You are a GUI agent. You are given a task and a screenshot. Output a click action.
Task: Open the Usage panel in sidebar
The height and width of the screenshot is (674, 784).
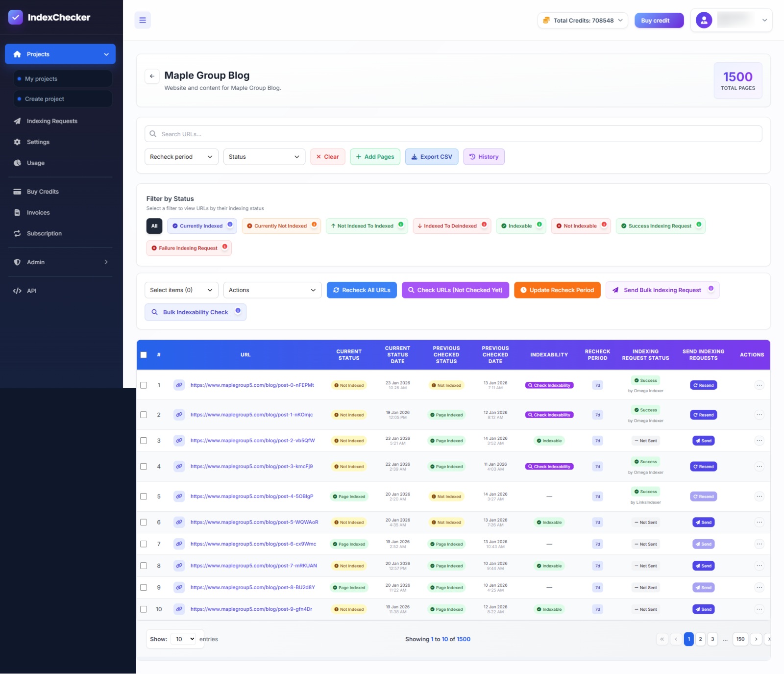[35, 163]
